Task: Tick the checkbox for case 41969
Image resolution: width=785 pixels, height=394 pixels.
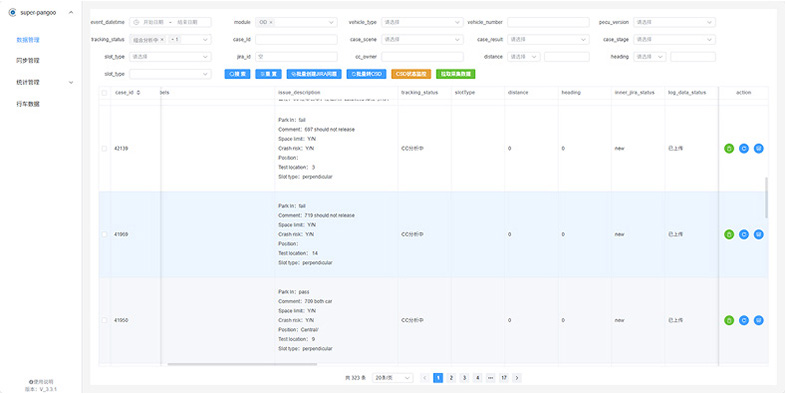Action: pyautogui.click(x=104, y=234)
